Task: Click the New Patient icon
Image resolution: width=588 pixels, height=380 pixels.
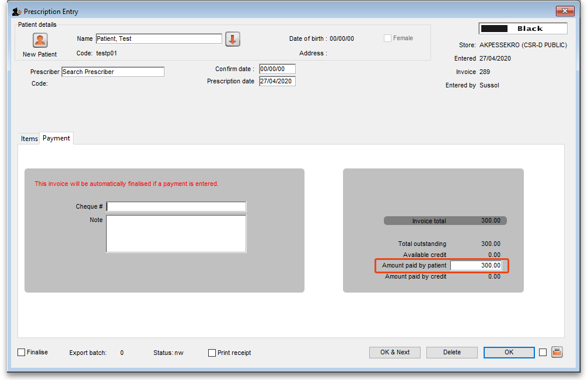Action: (x=40, y=40)
